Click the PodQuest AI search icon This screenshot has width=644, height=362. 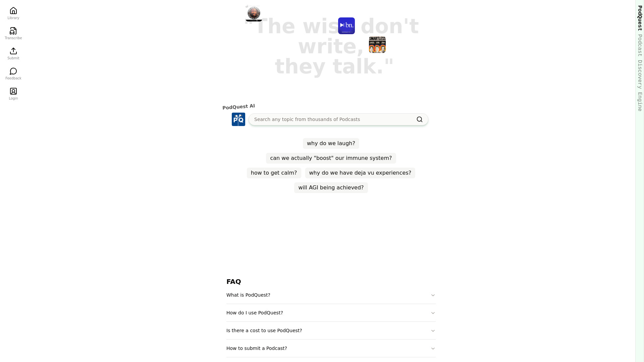pos(419,119)
